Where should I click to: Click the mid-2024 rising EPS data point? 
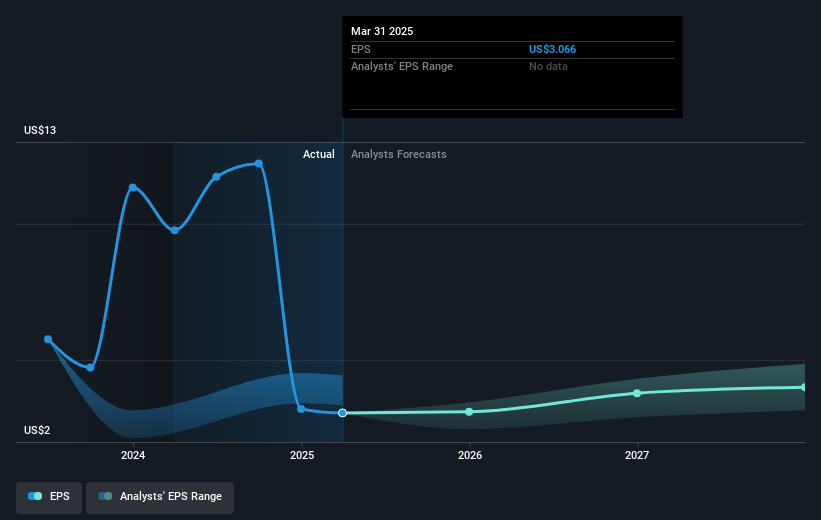click(216, 177)
